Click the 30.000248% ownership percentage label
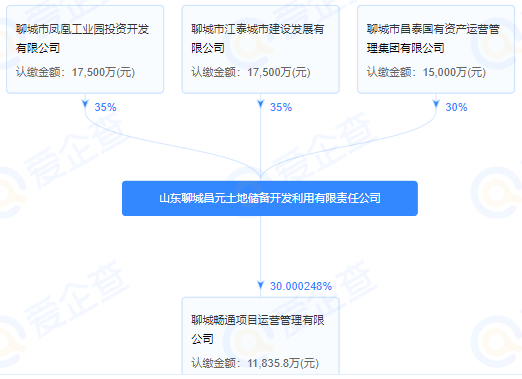 301,286
